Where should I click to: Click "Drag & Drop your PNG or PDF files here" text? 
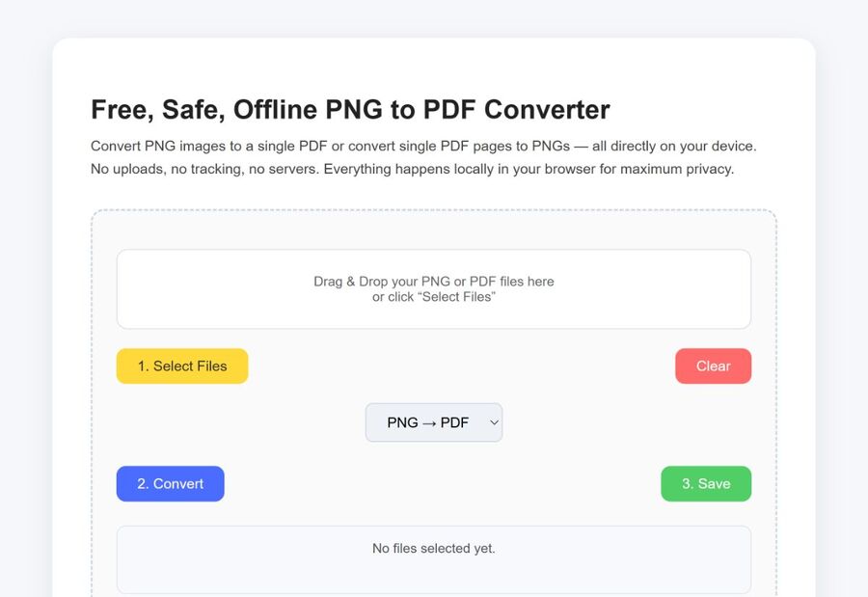coord(433,282)
